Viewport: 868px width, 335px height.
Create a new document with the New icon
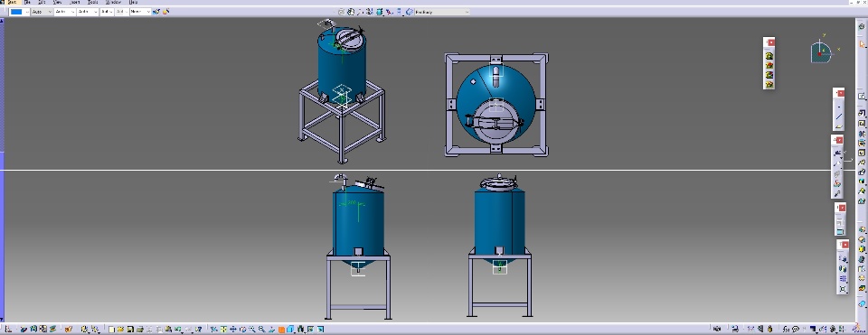click(x=112, y=330)
